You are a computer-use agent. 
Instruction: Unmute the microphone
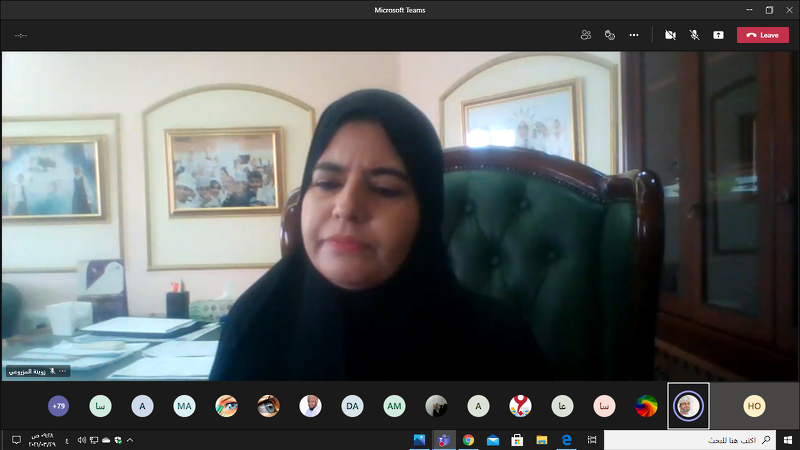[x=694, y=35]
